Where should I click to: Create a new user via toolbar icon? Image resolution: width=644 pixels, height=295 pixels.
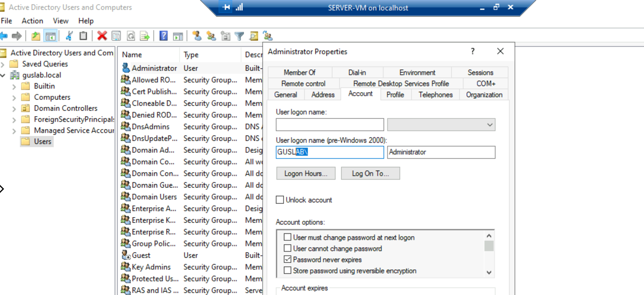click(x=197, y=36)
